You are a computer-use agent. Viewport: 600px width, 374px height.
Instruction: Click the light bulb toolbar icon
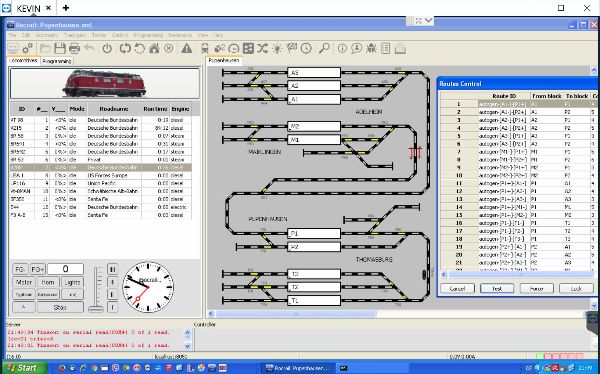[277, 49]
